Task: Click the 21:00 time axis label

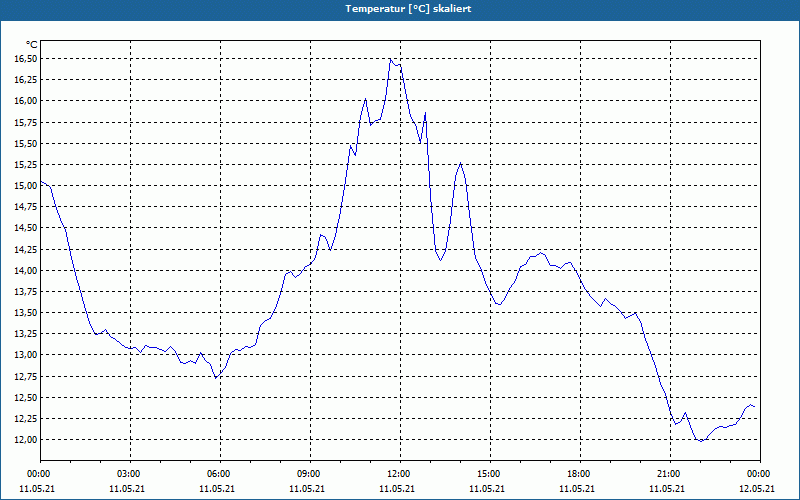Action: 667,474
